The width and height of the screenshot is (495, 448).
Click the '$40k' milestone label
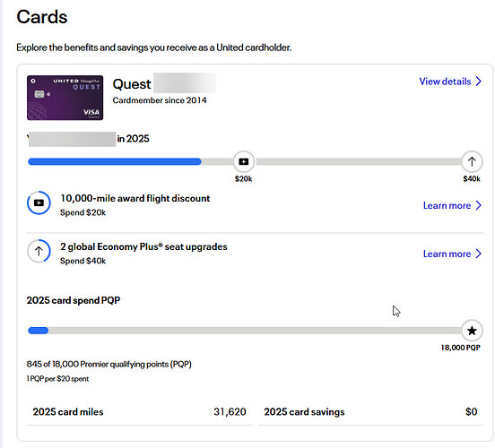click(472, 179)
